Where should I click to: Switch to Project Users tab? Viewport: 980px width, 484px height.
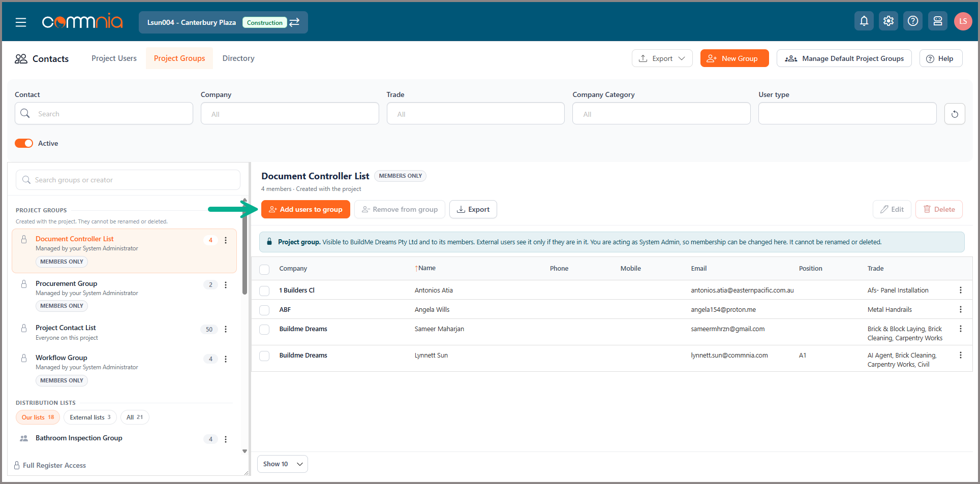tap(114, 58)
